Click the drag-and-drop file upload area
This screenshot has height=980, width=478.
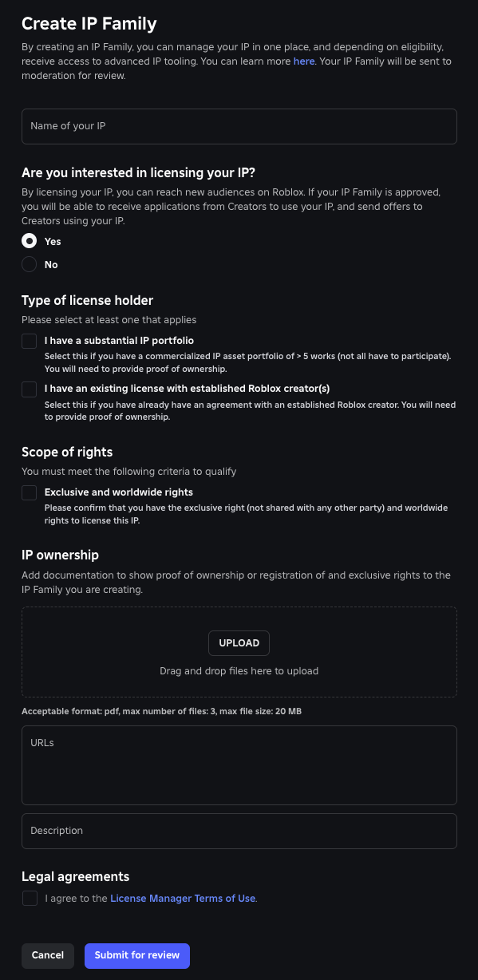pyautogui.click(x=239, y=671)
